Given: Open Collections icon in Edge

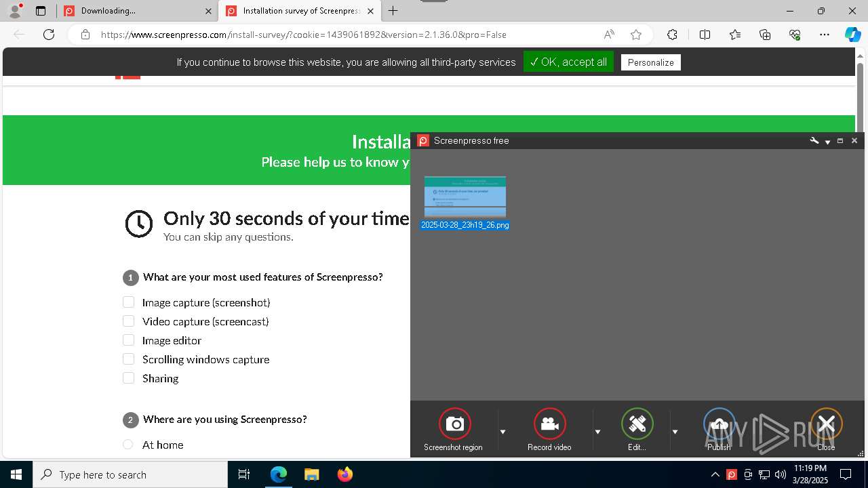Looking at the screenshot, I should click(x=765, y=35).
